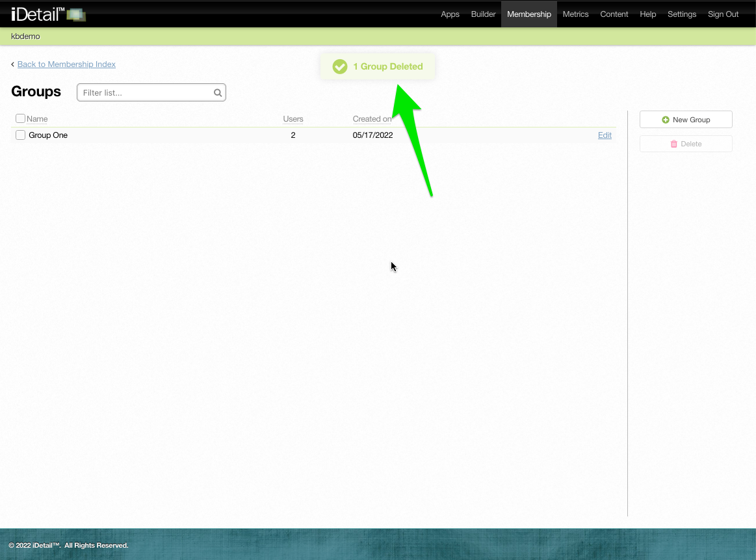
Task: Click the New Group button
Action: coord(686,120)
